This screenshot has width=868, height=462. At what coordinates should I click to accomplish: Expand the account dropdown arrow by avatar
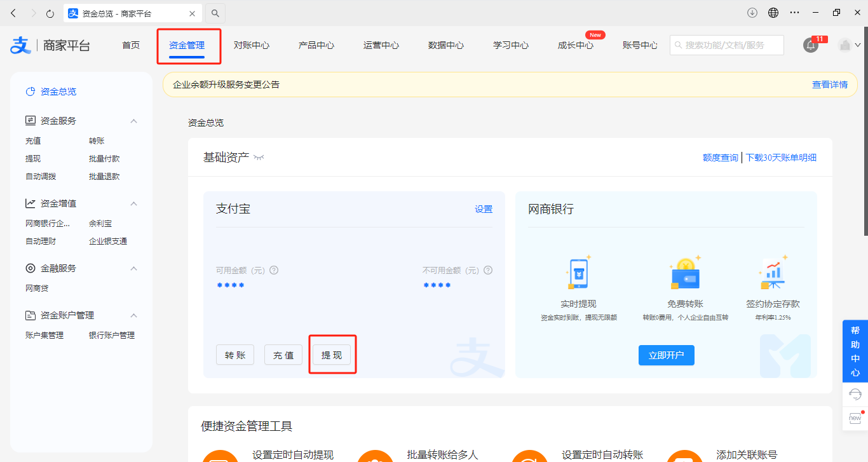click(858, 45)
